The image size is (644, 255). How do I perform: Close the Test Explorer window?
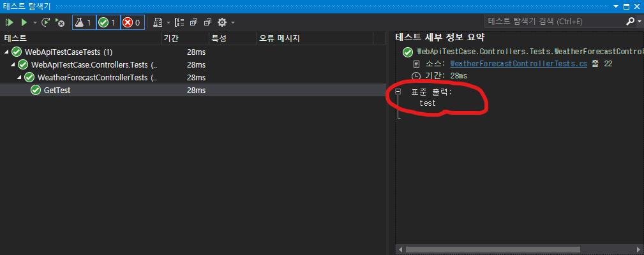[637, 6]
